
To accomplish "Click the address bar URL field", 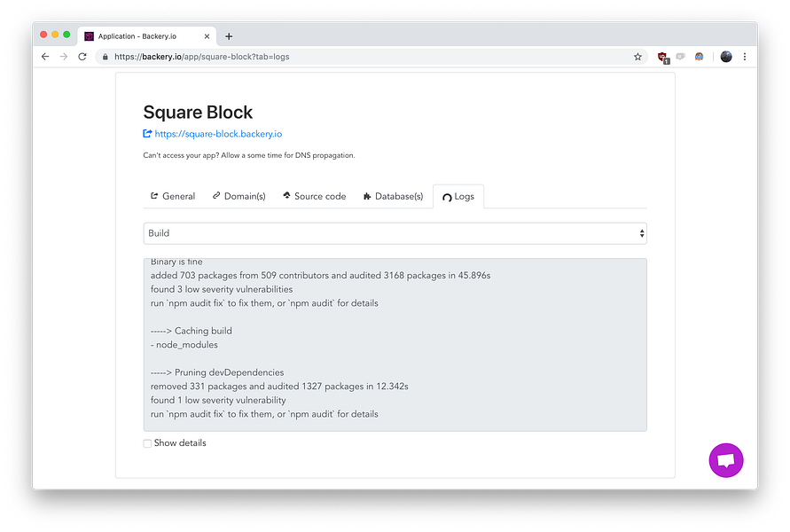I will [371, 57].
